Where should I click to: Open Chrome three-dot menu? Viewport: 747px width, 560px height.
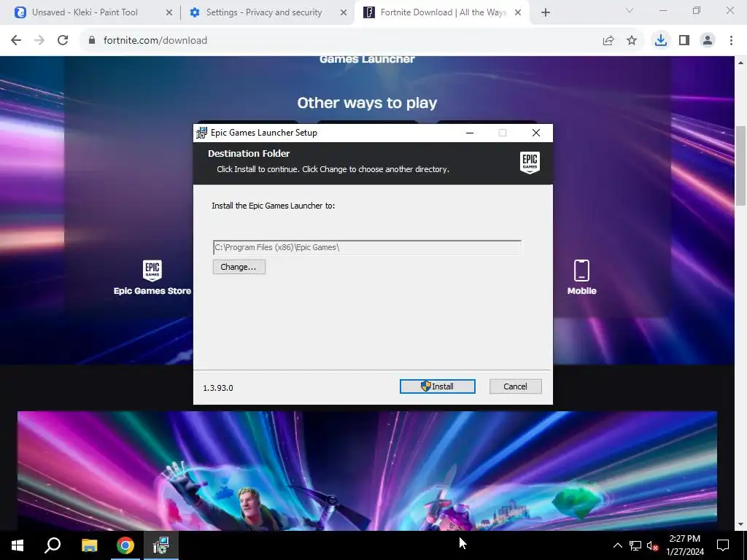tap(731, 41)
